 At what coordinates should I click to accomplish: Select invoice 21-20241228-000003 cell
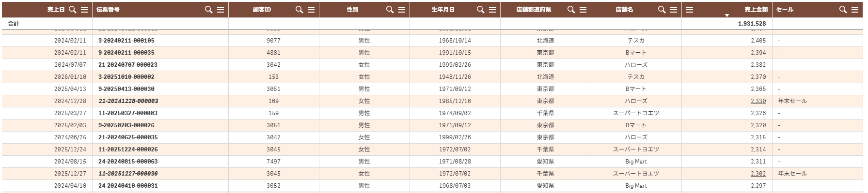tap(160, 101)
